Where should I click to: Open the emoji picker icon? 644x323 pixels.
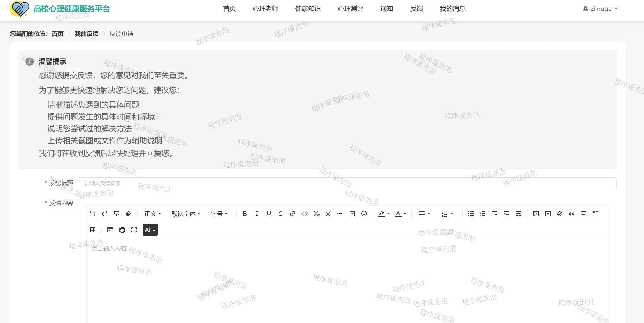pyautogui.click(x=364, y=214)
